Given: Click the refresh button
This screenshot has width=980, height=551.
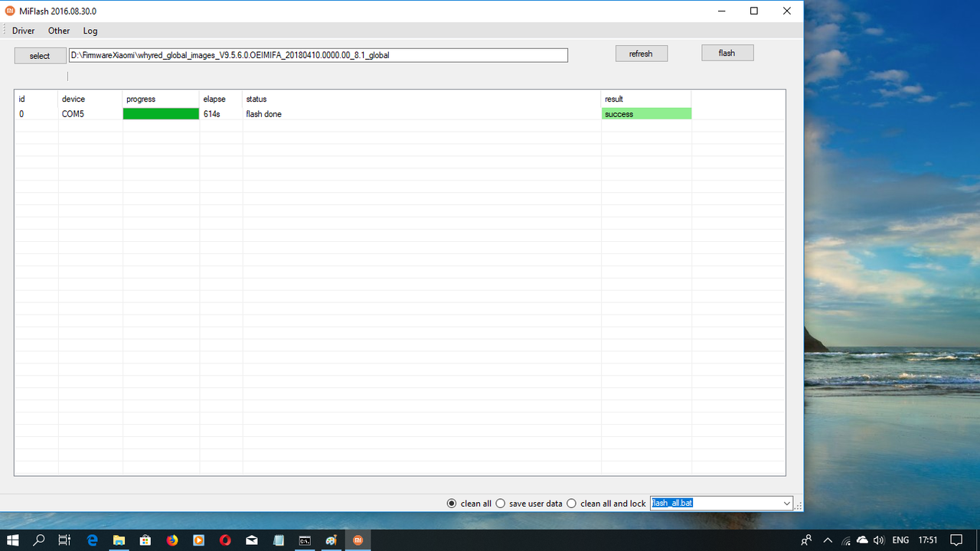Looking at the screenshot, I should tap(642, 54).
